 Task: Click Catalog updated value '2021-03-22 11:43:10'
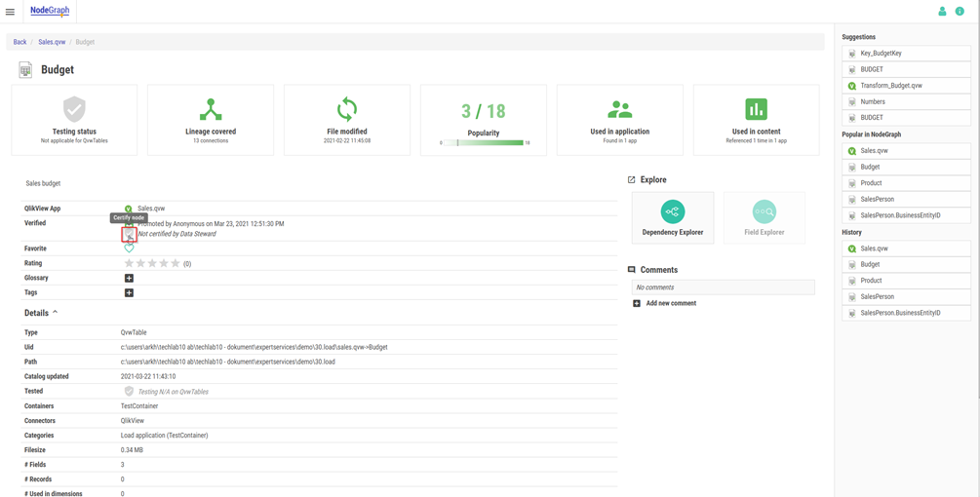click(148, 377)
